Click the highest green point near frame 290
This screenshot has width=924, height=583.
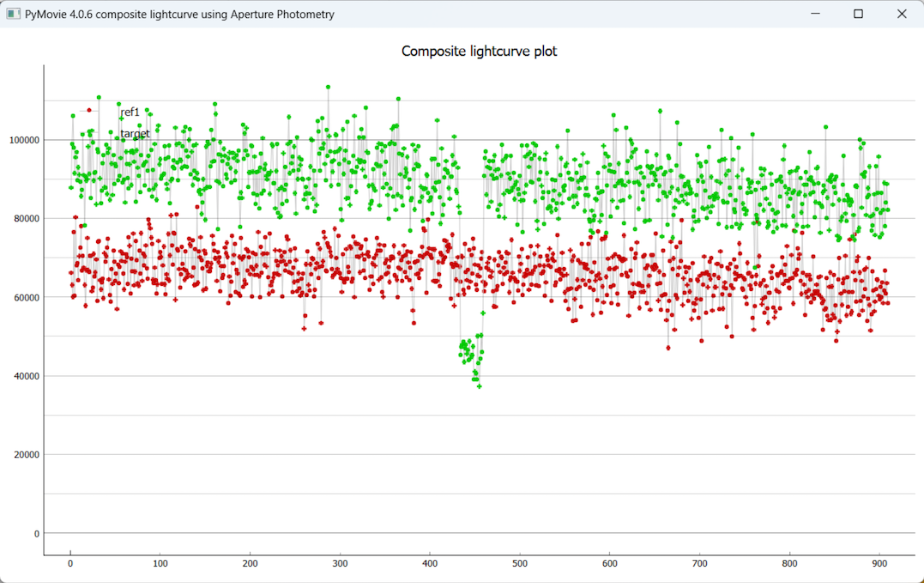point(328,87)
